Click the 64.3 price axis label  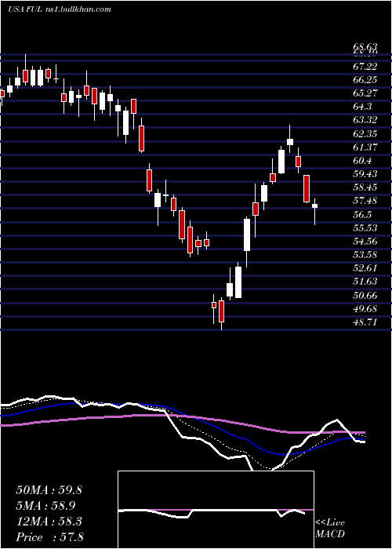(x=362, y=107)
